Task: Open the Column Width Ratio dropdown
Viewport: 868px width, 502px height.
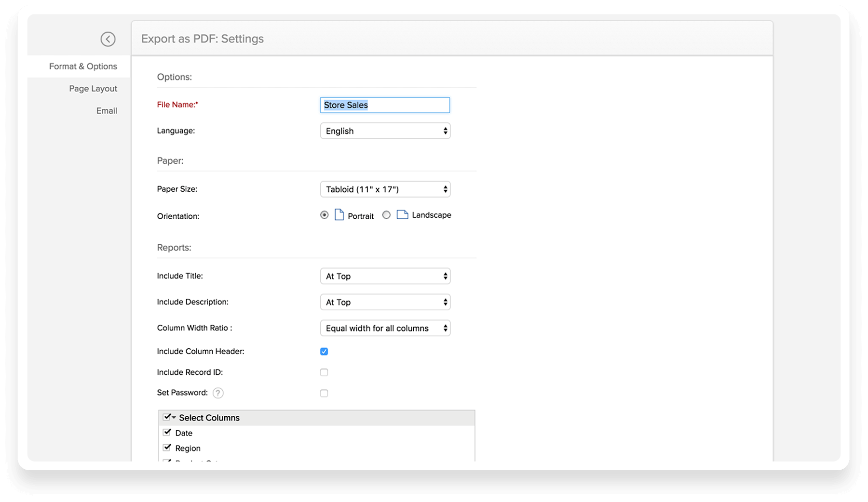Action: coord(385,328)
